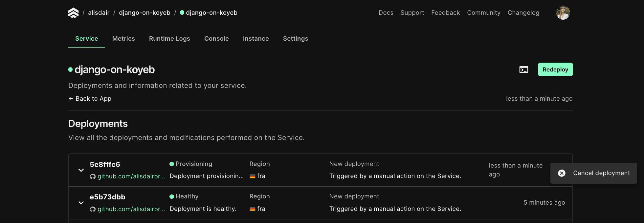Open the Changelog link
The height and width of the screenshot is (223, 644).
click(523, 13)
